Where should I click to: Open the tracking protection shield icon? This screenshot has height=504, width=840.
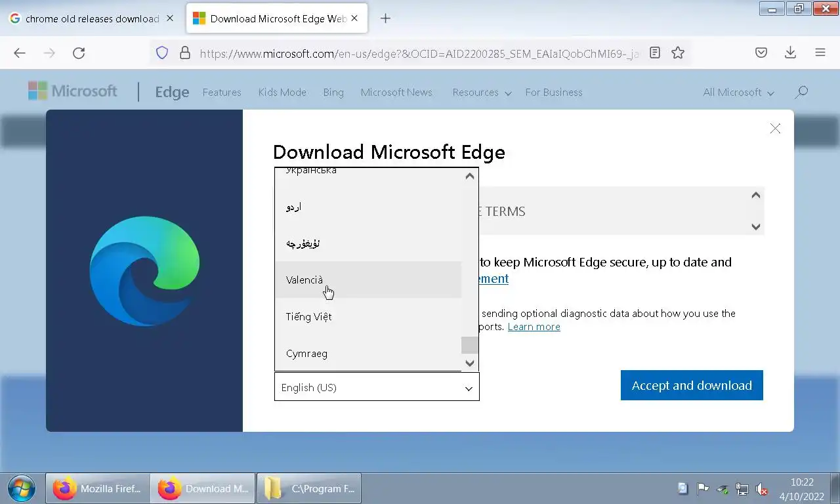(x=162, y=52)
